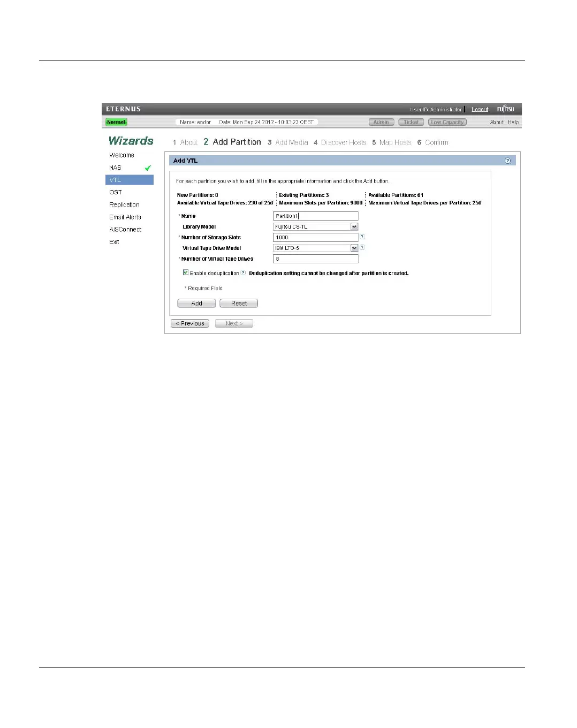Go to step 1 About
Screen dimensions: 577x728
(185, 142)
